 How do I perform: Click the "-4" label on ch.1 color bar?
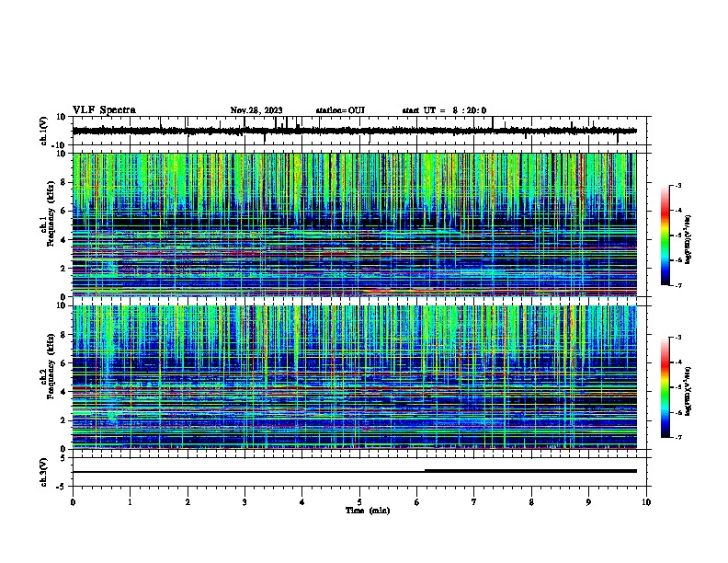tap(678, 211)
